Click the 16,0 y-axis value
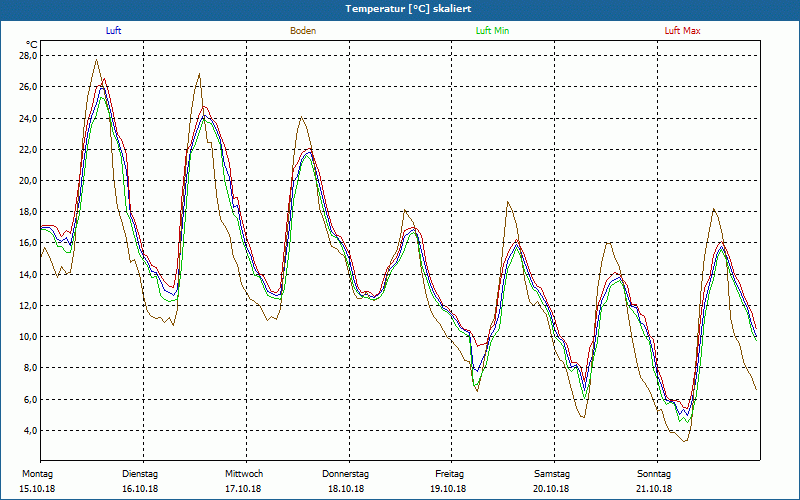The image size is (800, 500). pos(29,243)
